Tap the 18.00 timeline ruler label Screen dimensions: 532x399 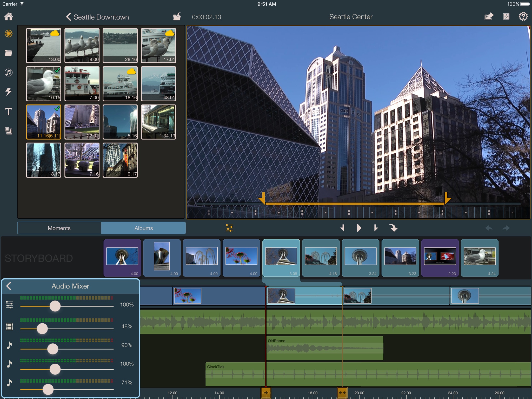click(312, 393)
